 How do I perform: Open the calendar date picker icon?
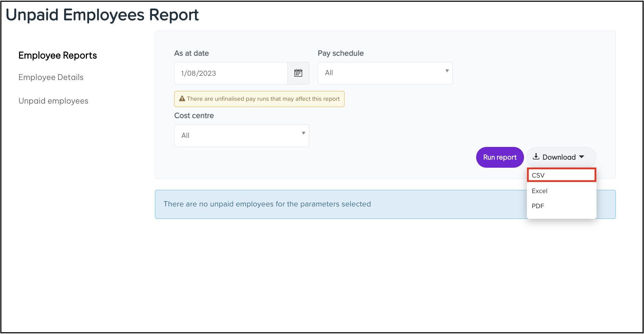coord(298,73)
